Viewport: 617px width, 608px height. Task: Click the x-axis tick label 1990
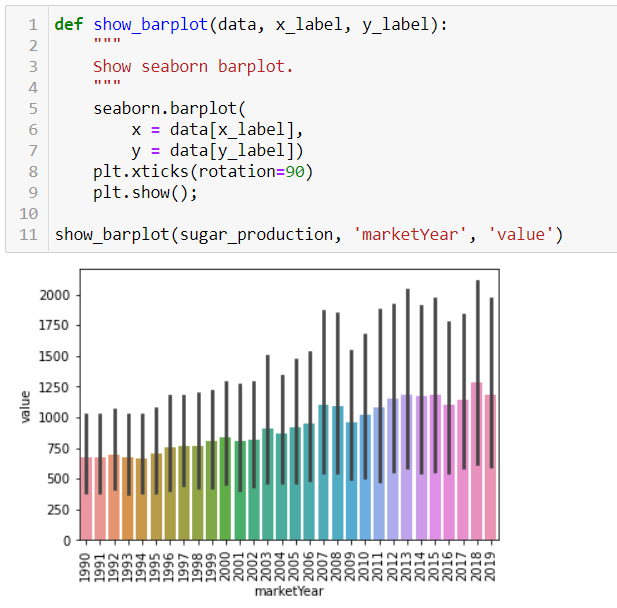pos(85,567)
